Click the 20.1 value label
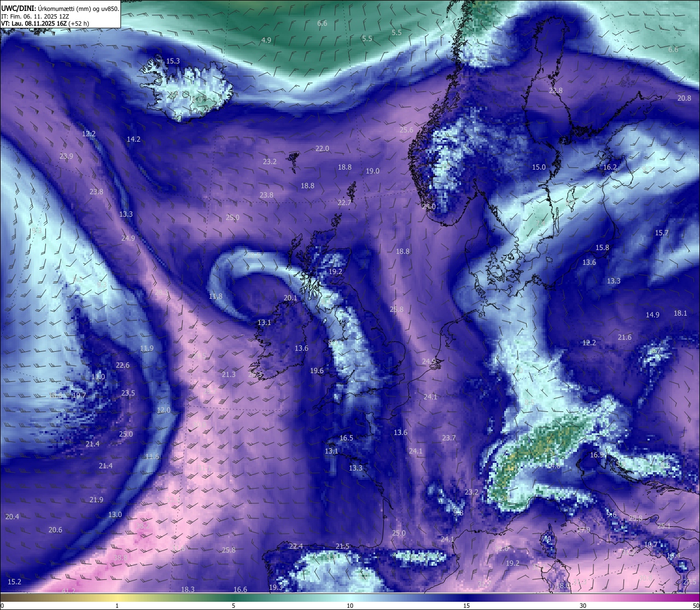The width and height of the screenshot is (700, 610). 290,298
